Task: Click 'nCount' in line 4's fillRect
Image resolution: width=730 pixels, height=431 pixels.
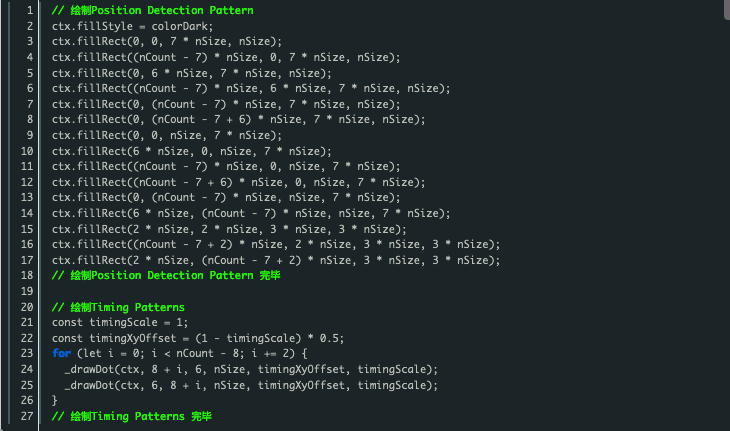Action: click(158, 57)
